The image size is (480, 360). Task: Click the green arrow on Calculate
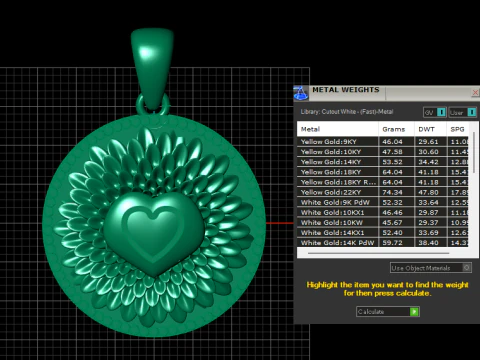coord(414,312)
